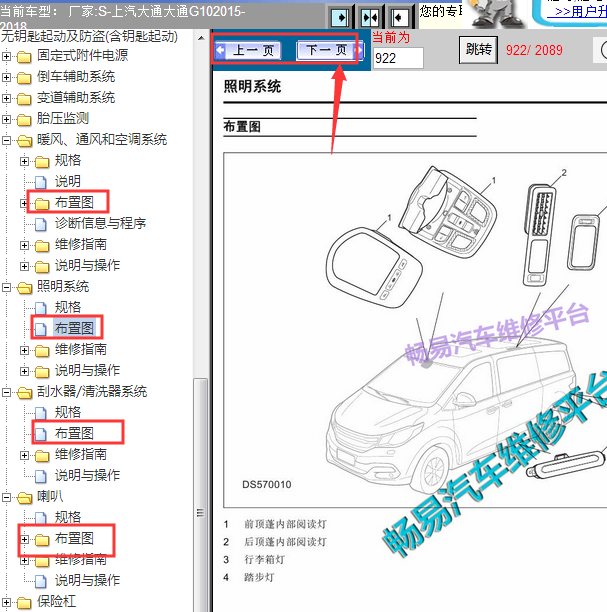Go to previous page with 上一页 button
The width and height of the screenshot is (607, 612).
248,50
